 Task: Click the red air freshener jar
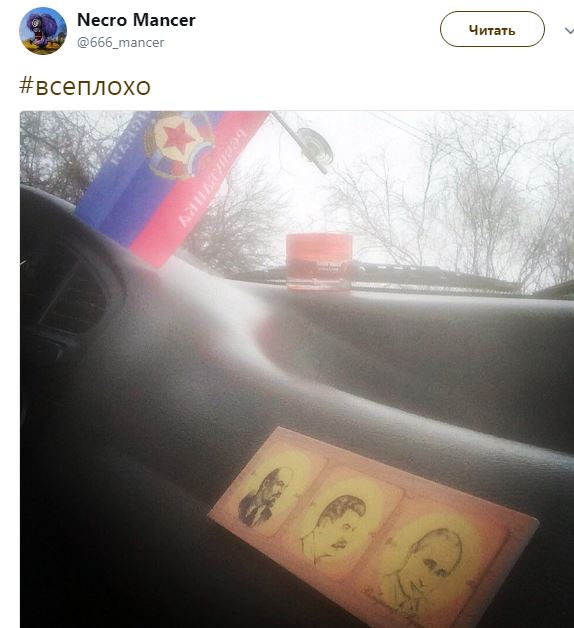click(319, 262)
